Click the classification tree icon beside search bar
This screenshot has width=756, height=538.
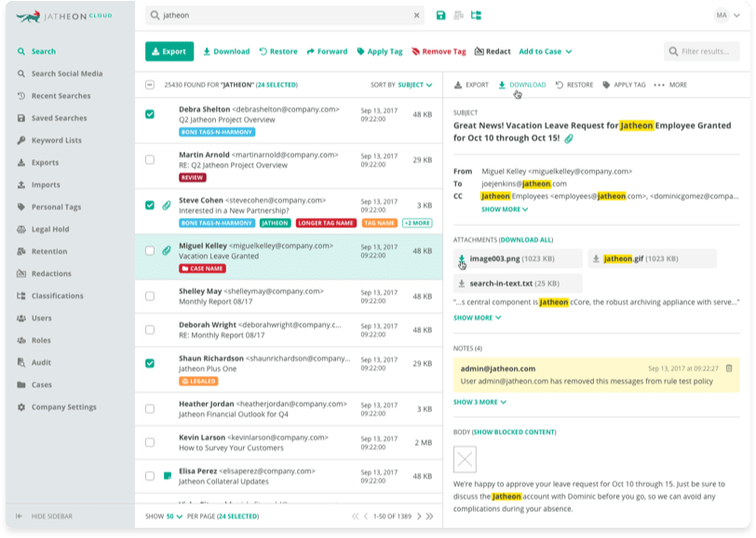477,16
